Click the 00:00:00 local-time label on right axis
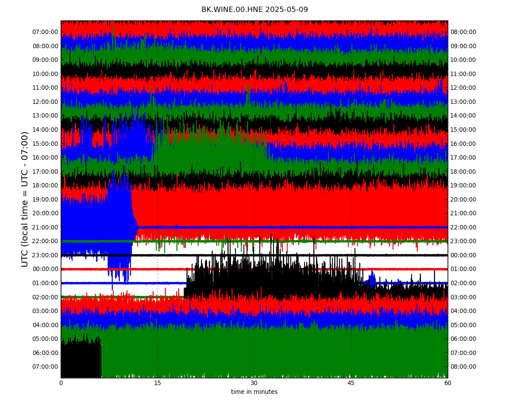The height and width of the screenshot is (420, 509). coord(463,255)
